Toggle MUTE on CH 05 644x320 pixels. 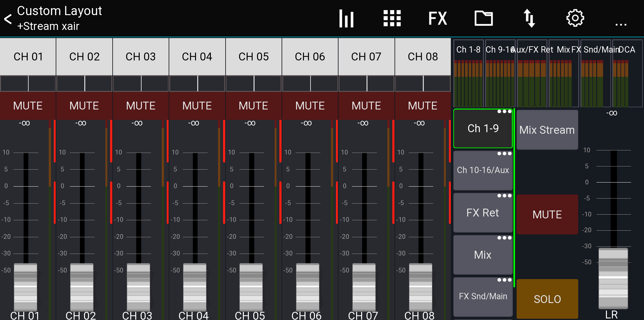[x=254, y=106]
